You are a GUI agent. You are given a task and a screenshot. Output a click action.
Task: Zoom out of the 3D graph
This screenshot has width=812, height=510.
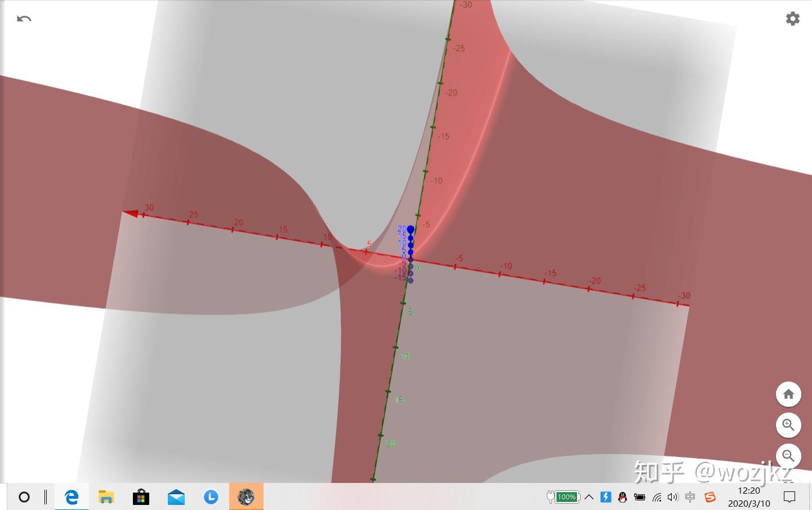788,456
